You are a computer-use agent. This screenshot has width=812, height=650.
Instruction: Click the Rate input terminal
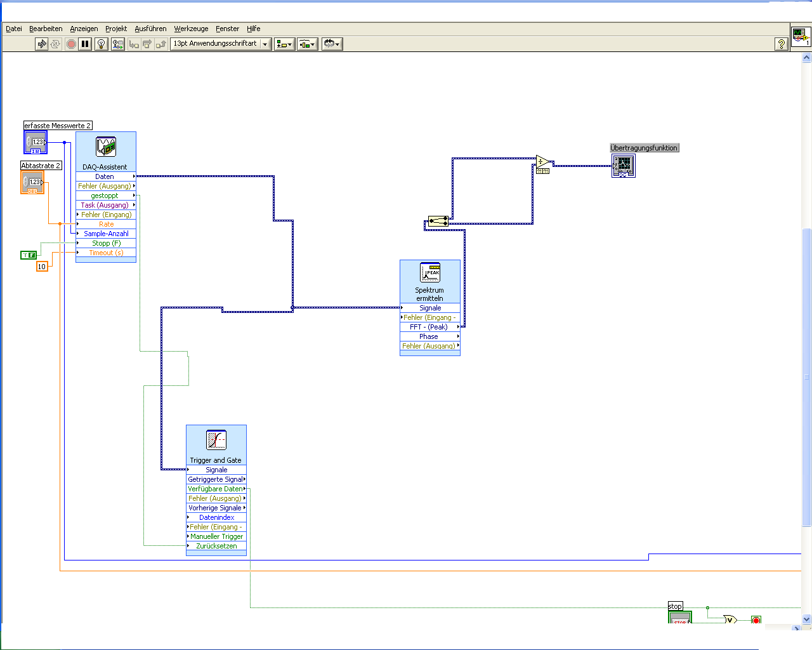tap(106, 224)
